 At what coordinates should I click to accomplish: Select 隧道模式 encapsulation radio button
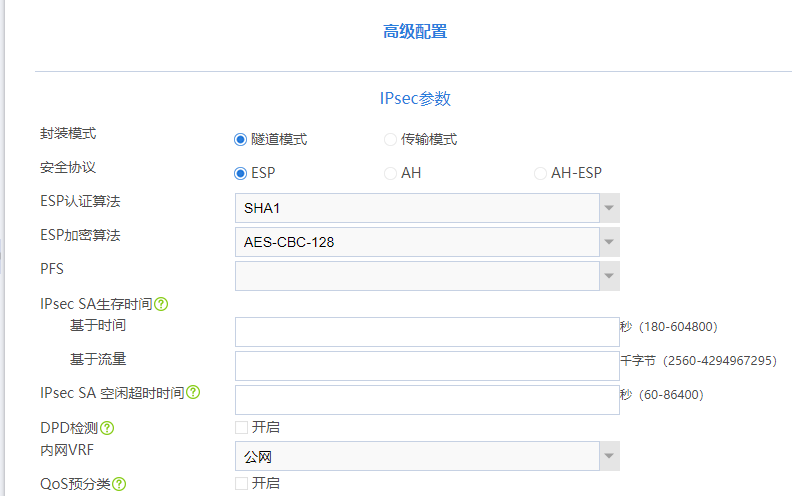pos(240,140)
